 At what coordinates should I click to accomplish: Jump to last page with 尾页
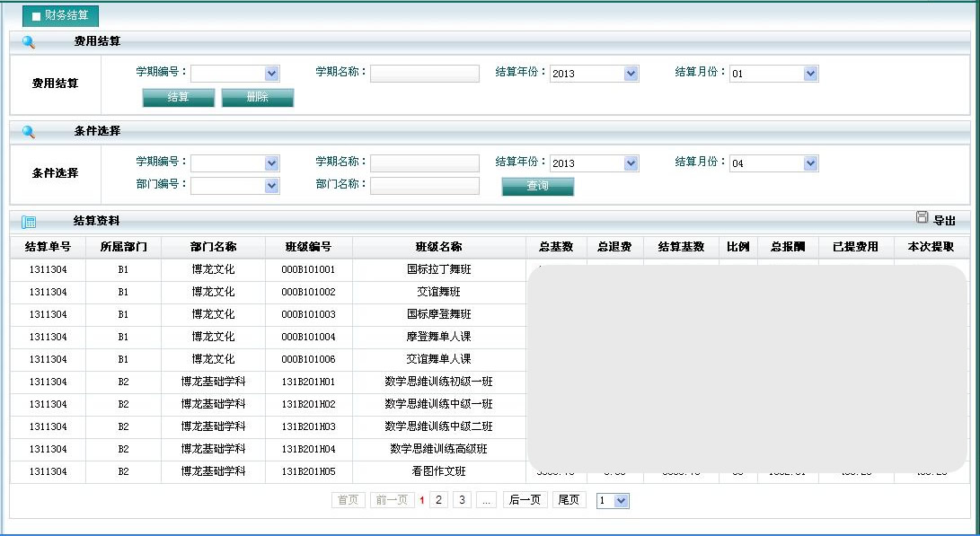[569, 500]
